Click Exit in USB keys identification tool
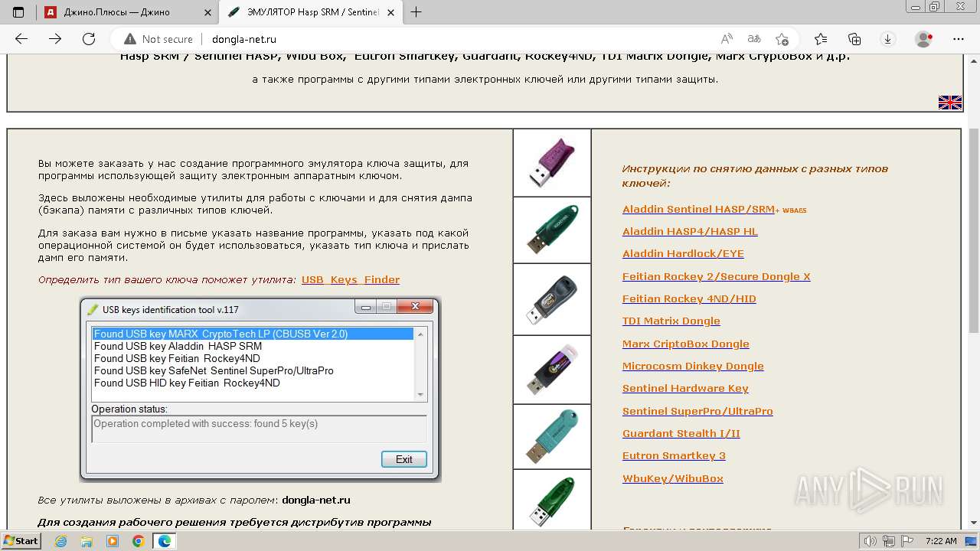 (404, 459)
